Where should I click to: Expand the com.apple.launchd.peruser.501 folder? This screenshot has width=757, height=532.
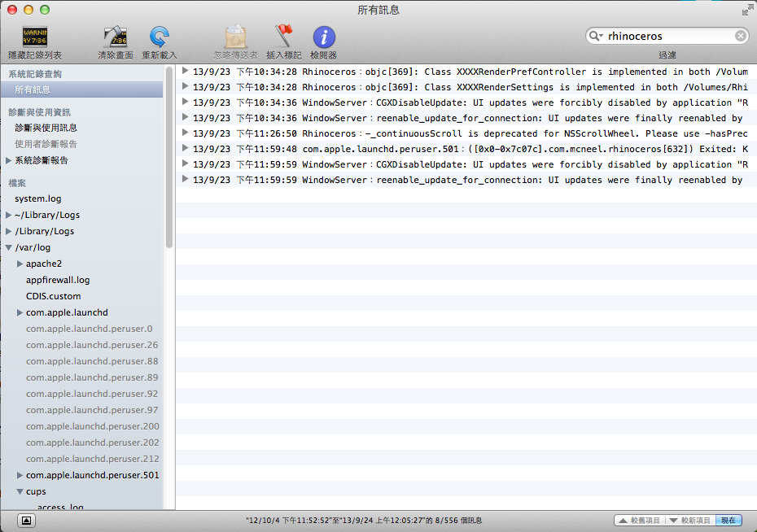pos(20,475)
